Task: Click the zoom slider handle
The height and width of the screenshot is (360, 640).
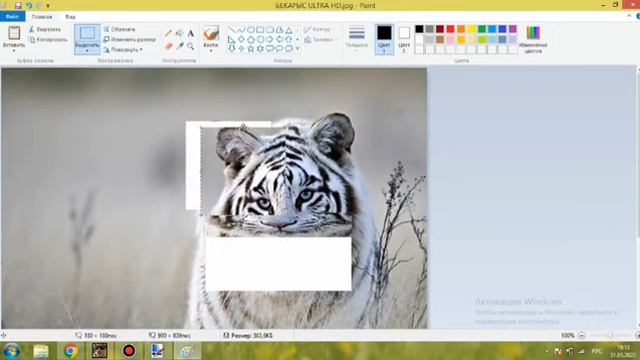Action: 610,336
